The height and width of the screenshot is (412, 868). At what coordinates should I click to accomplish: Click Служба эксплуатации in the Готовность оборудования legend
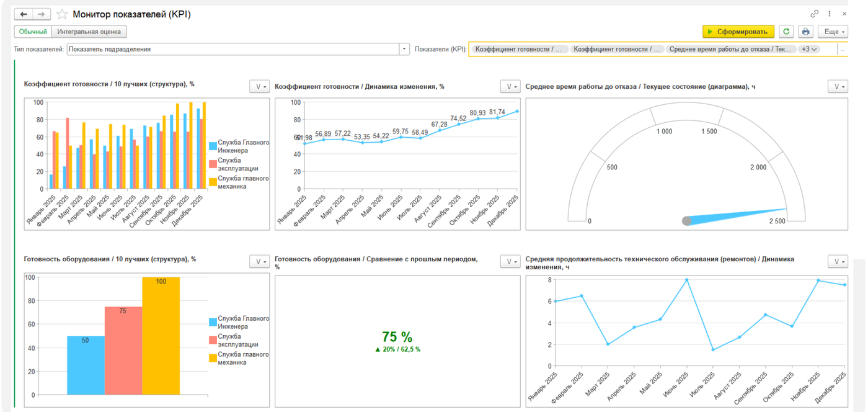point(238,340)
